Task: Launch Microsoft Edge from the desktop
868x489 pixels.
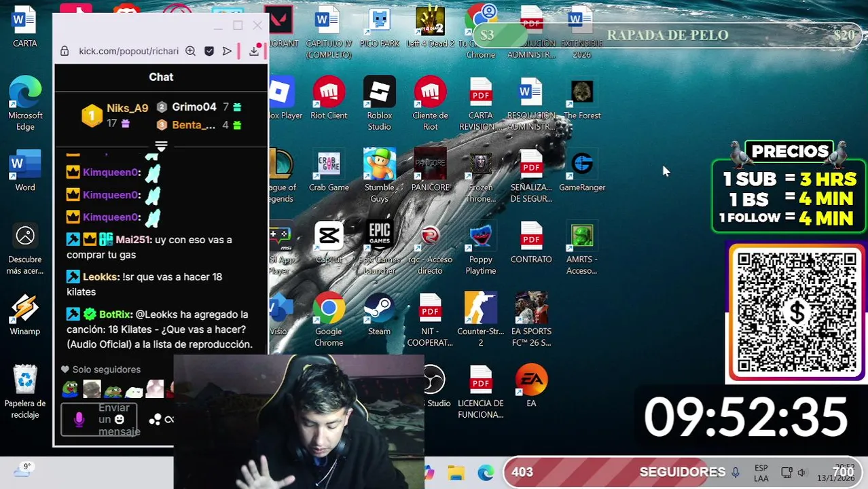Action: tap(25, 103)
